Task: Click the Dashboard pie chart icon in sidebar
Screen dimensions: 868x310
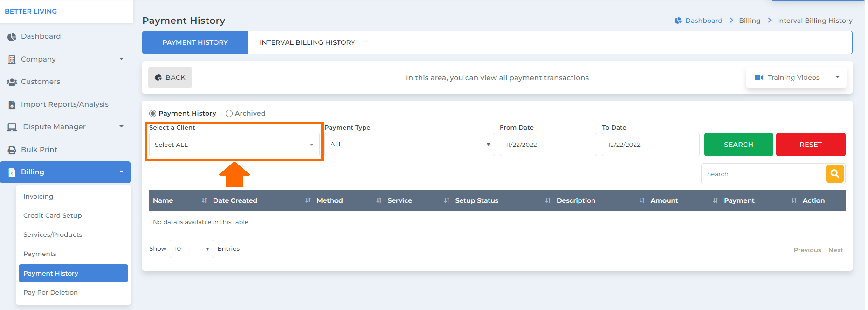Action: pyautogui.click(x=12, y=37)
